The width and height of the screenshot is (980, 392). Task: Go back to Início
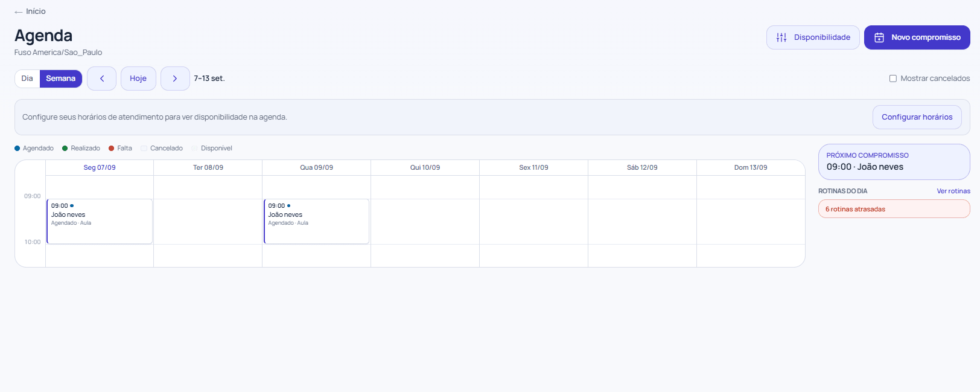coord(30,11)
